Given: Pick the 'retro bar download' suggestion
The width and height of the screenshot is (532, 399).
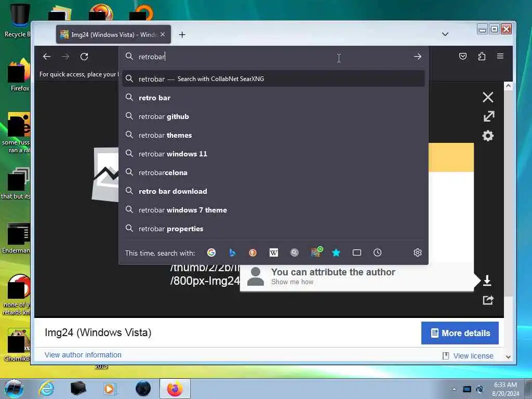Looking at the screenshot, I should tap(273, 191).
